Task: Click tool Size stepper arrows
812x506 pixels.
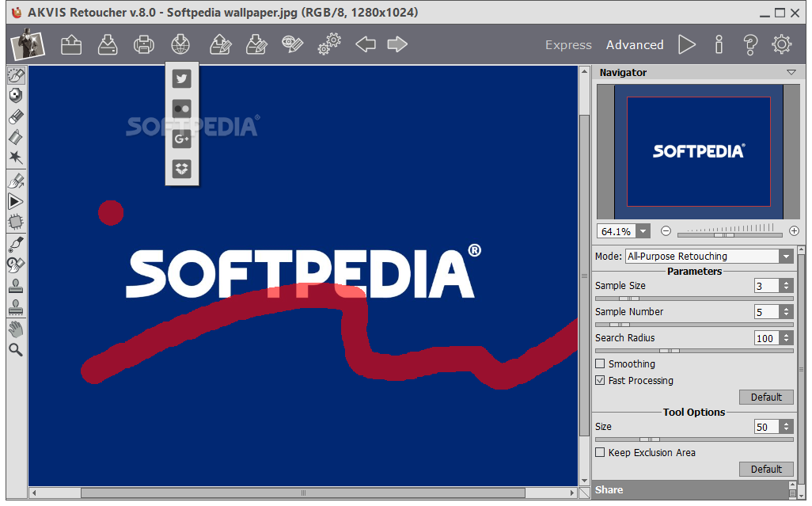Action: (786, 427)
